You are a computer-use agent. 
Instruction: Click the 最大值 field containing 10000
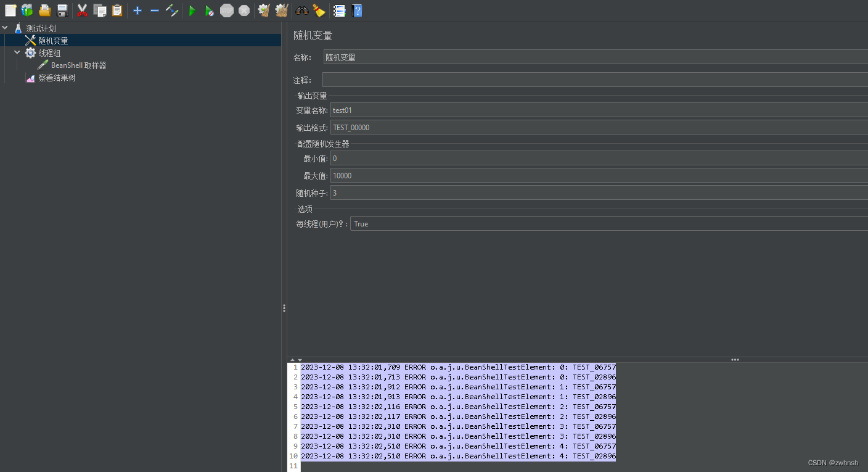[x=599, y=176]
